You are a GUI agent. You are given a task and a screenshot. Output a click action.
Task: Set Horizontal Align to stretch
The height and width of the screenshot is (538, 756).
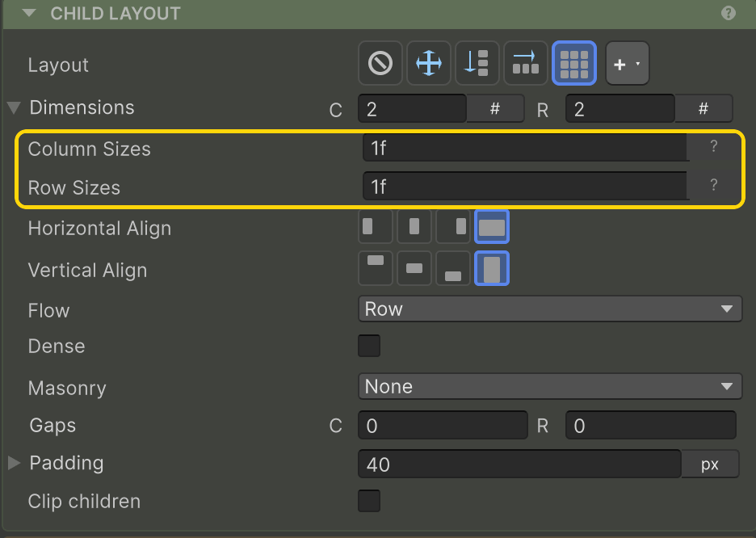pyautogui.click(x=492, y=226)
